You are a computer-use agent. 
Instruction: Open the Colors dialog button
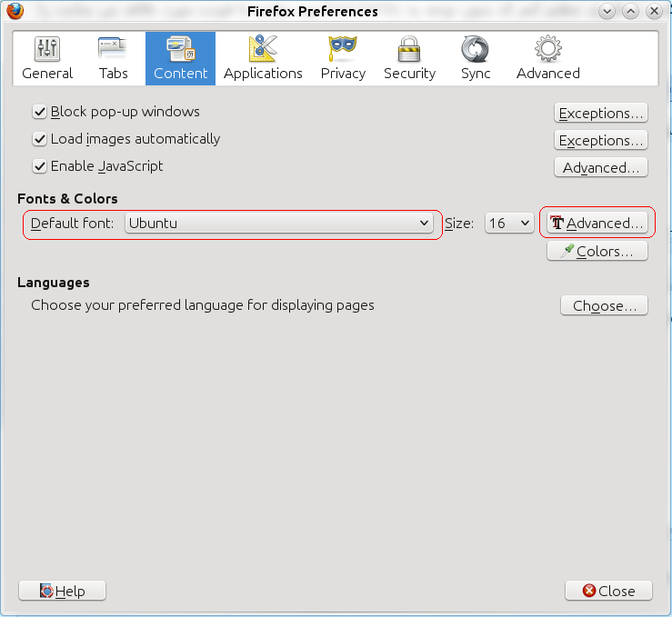[597, 251]
